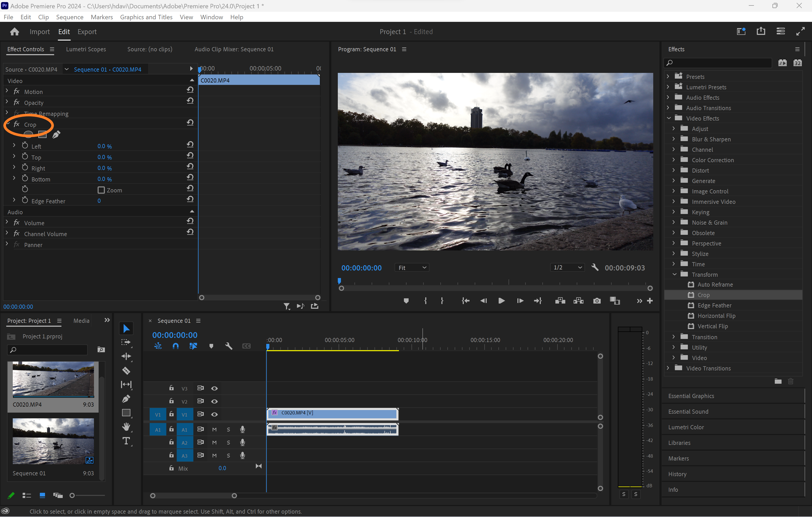Click the Quick Export share icon
Viewport: 812px width, 517px height.
pyautogui.click(x=761, y=31)
